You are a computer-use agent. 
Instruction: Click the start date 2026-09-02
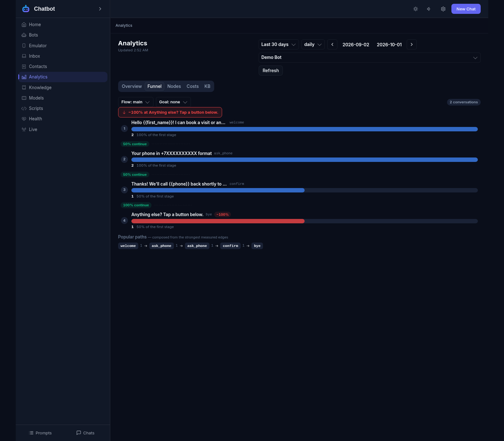[x=356, y=45]
